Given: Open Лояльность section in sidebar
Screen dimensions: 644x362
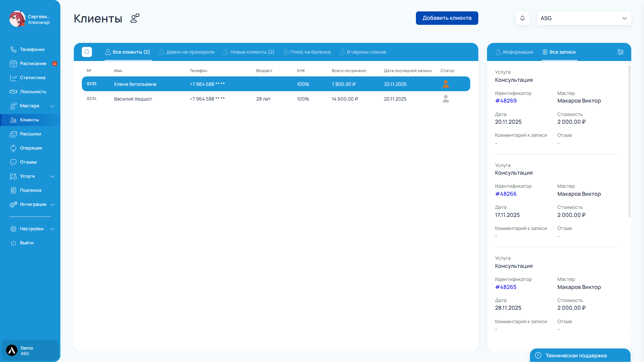Looking at the screenshot, I should pyautogui.click(x=33, y=92).
